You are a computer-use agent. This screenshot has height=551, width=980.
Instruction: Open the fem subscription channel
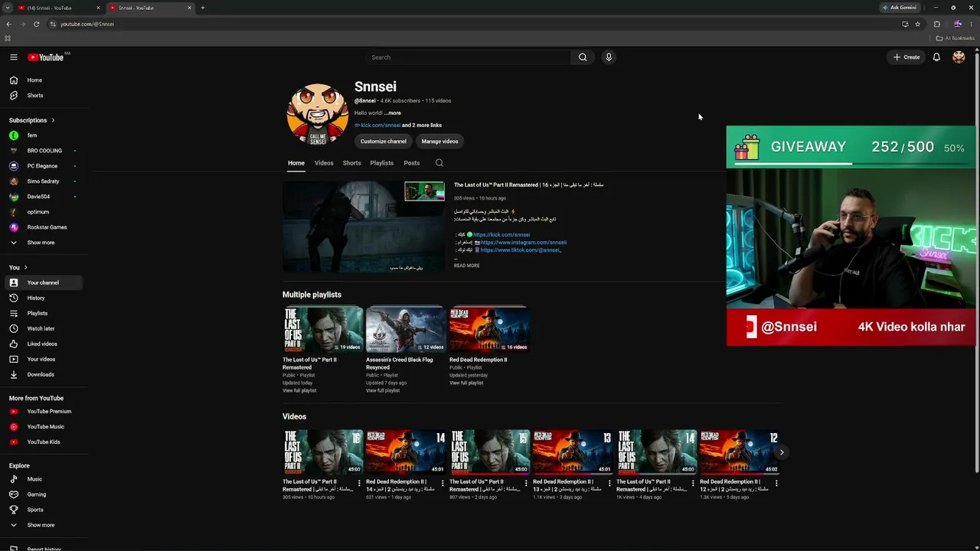pyautogui.click(x=43, y=135)
